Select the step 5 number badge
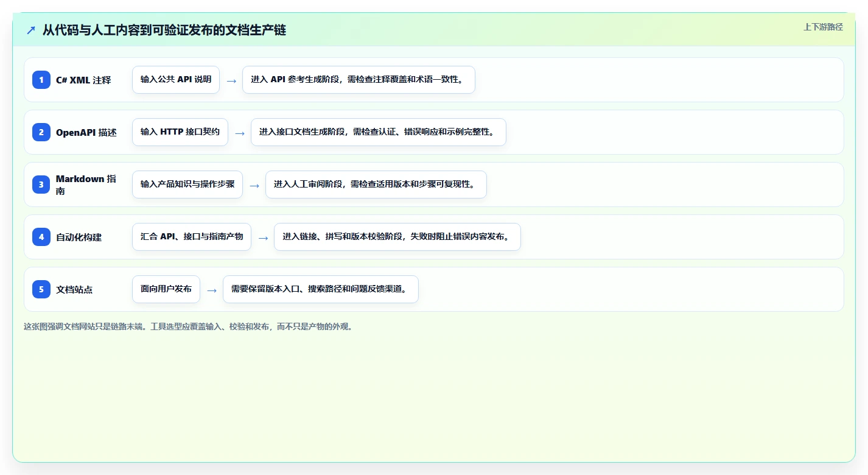 click(41, 289)
